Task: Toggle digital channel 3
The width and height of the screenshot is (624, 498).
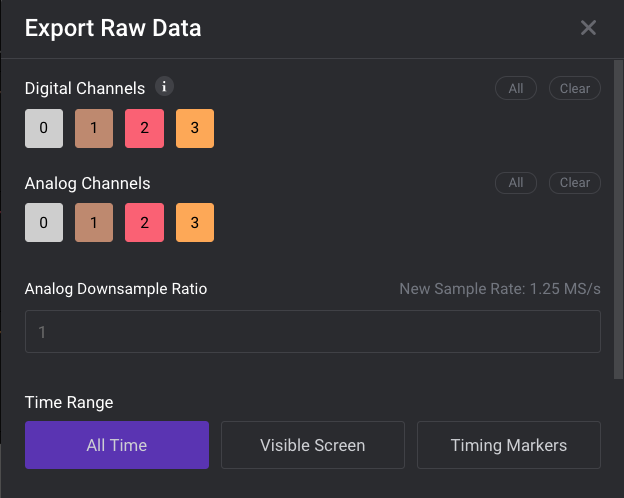Action: pyautogui.click(x=195, y=128)
